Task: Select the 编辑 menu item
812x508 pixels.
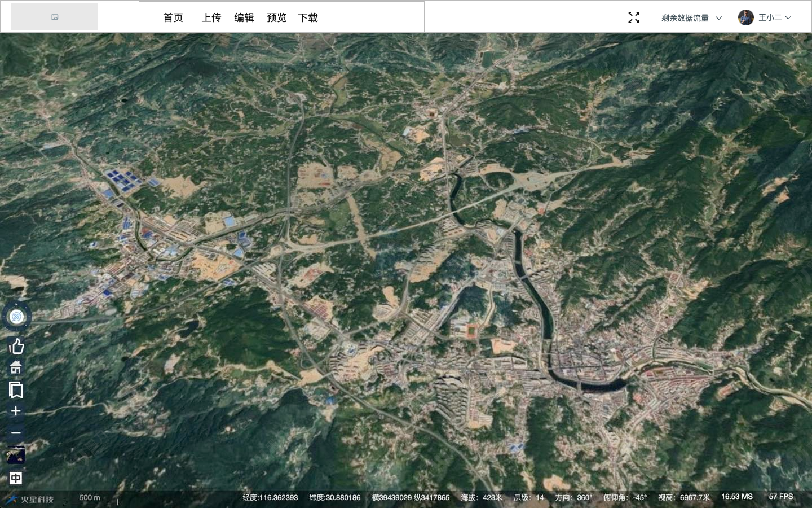Action: pyautogui.click(x=244, y=18)
